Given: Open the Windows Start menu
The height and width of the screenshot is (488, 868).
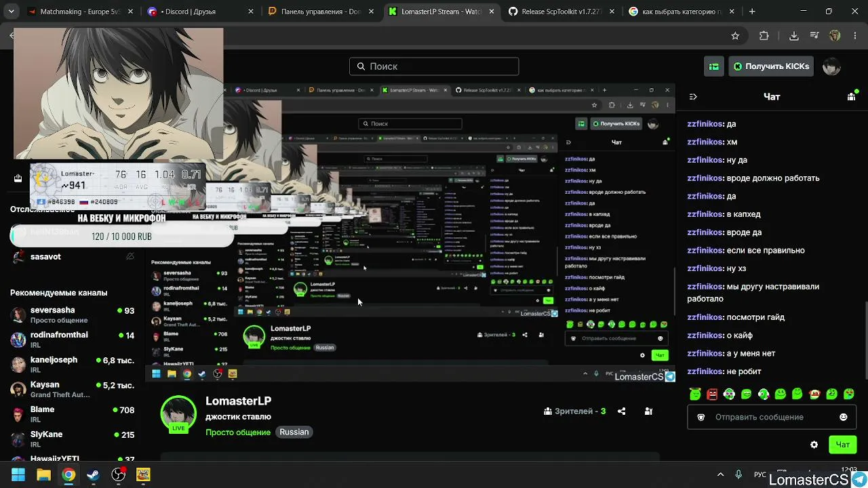Looking at the screenshot, I should click(x=18, y=474).
